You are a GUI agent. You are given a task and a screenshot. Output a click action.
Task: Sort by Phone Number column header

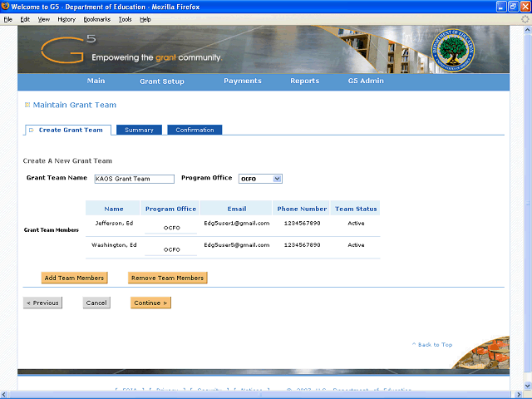pos(302,209)
